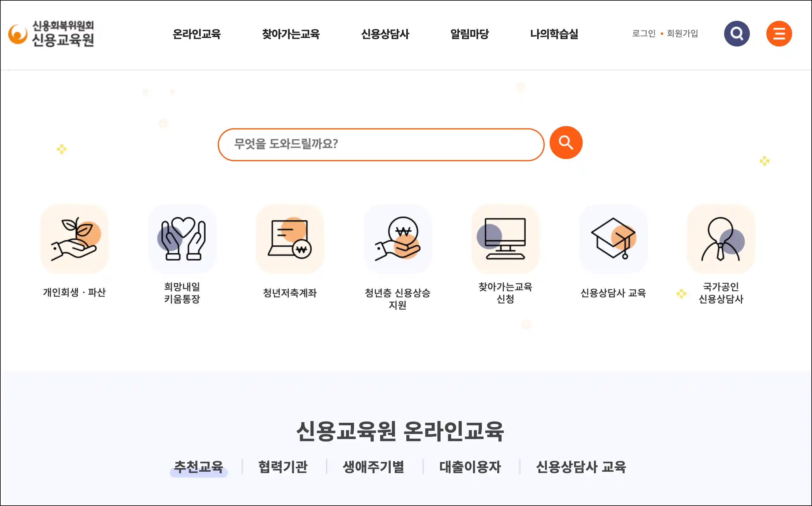The width and height of the screenshot is (812, 506).
Task: Select the 협력기관 tab
Action: [x=283, y=467]
